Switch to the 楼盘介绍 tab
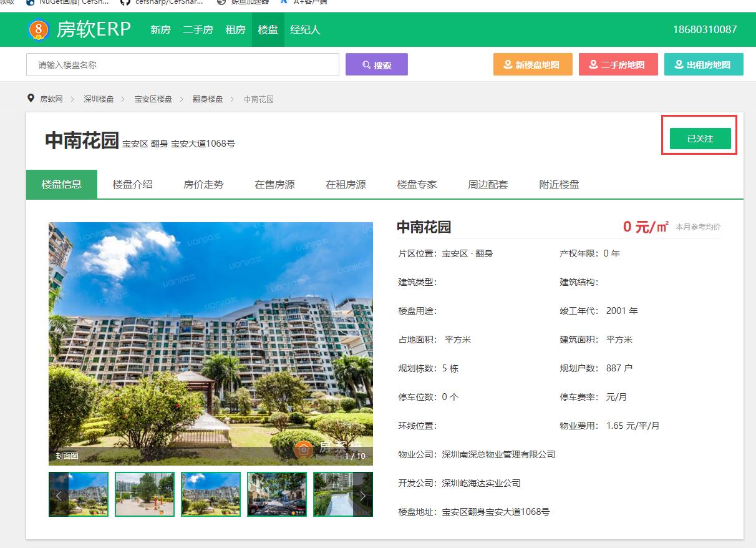Screen dimensions: 756x548 pos(133,184)
